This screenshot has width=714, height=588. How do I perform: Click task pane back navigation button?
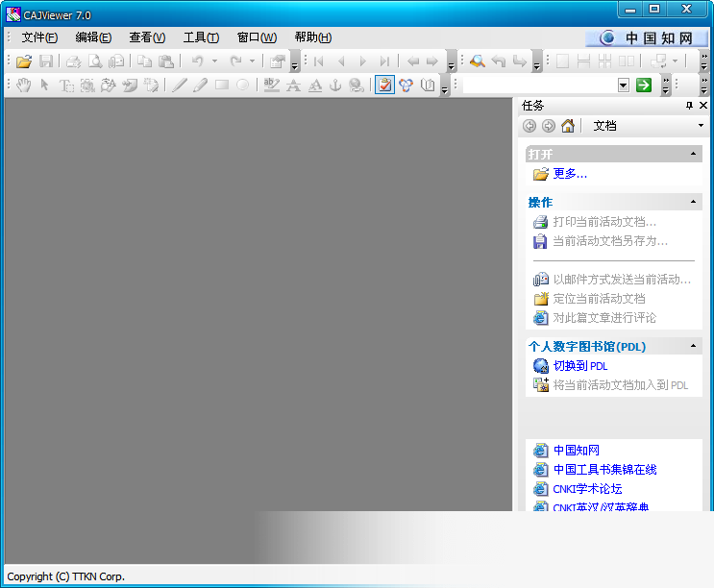click(529, 126)
